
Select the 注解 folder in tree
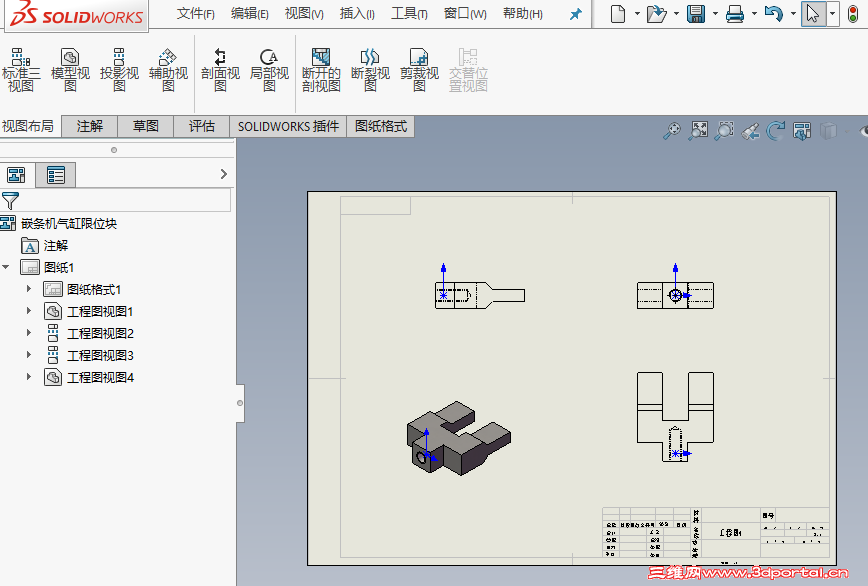click(x=55, y=245)
